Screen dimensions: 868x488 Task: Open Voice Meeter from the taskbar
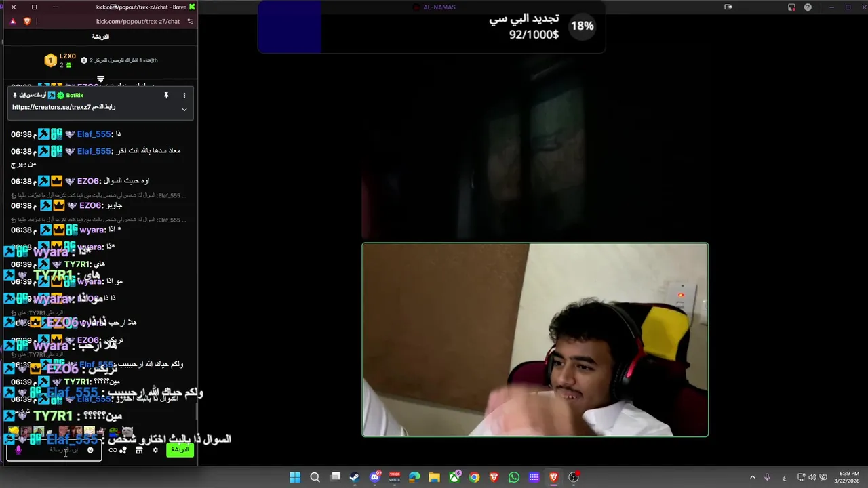click(x=395, y=477)
